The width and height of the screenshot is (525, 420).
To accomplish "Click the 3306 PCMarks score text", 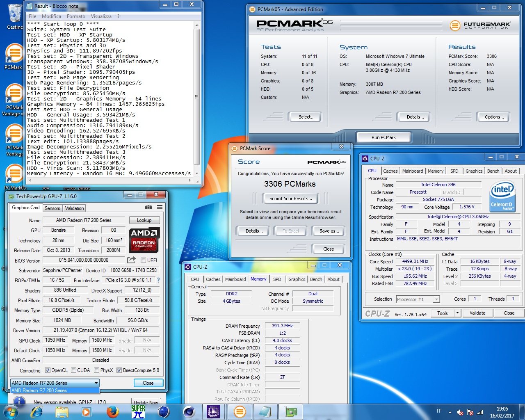I will coord(290,184).
